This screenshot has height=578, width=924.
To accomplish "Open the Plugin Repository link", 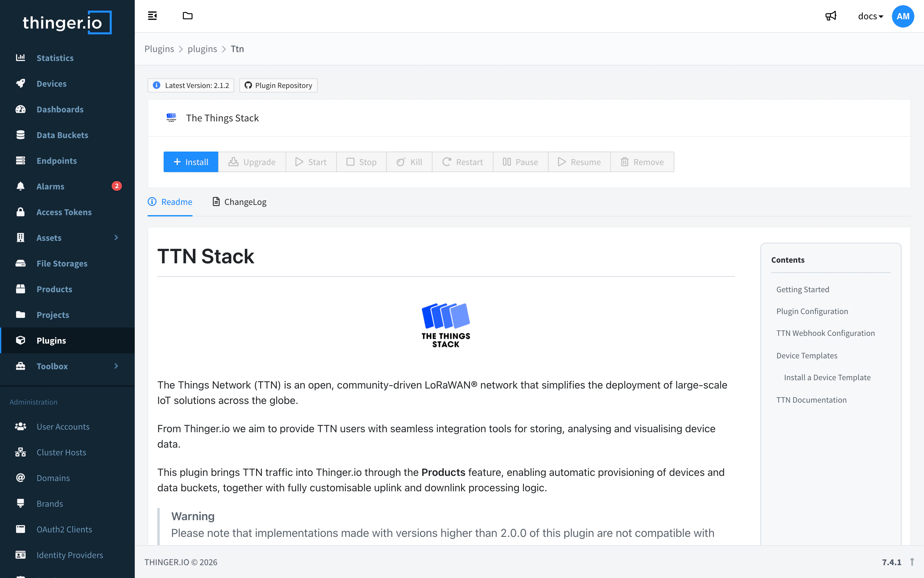I will point(278,85).
